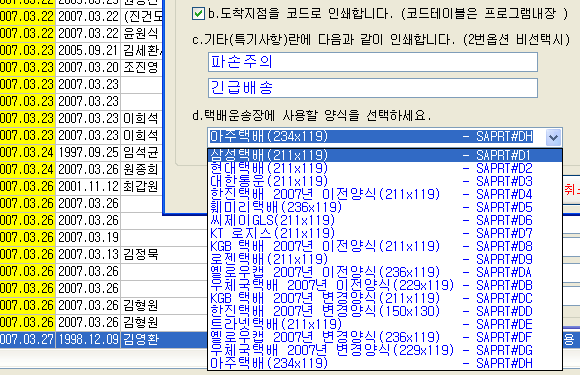Click the 조진영 name cell

(x=141, y=67)
